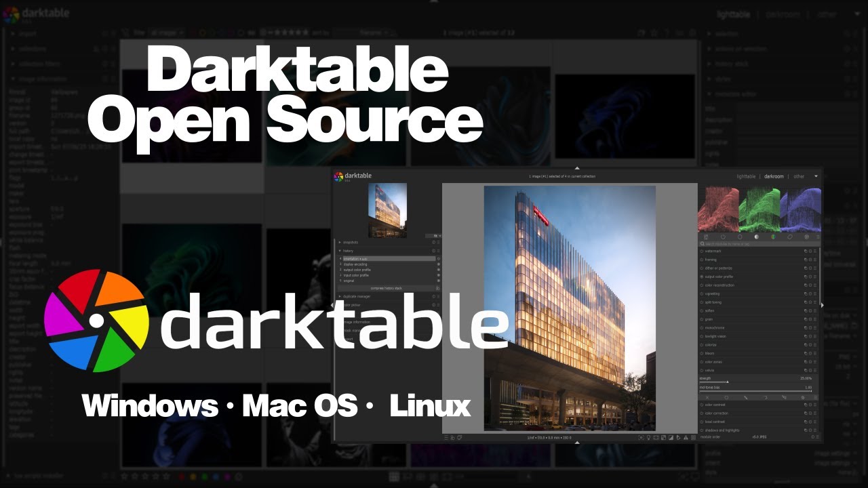Enable the shadows and highlights module
Image resolution: width=868 pixels, height=488 pixels.
click(702, 430)
